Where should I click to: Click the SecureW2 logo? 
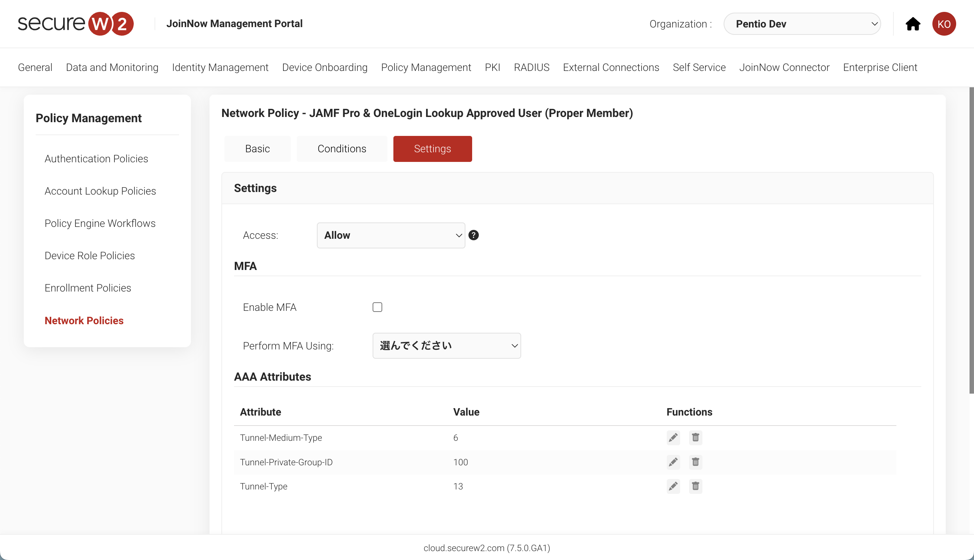tap(76, 23)
